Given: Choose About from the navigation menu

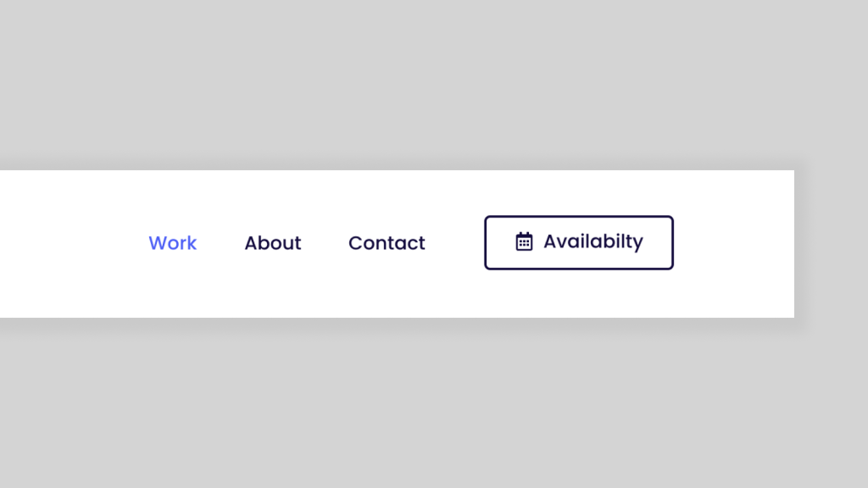Looking at the screenshot, I should click(272, 243).
